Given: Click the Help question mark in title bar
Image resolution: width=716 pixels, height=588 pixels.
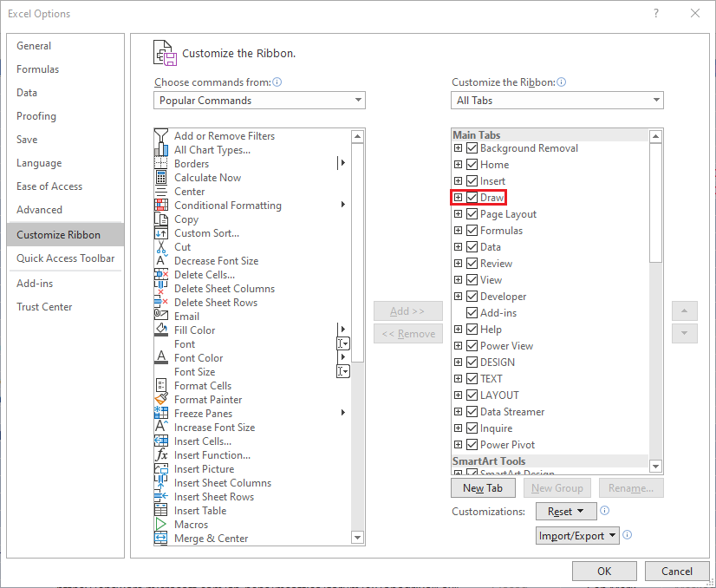Looking at the screenshot, I should point(656,13).
